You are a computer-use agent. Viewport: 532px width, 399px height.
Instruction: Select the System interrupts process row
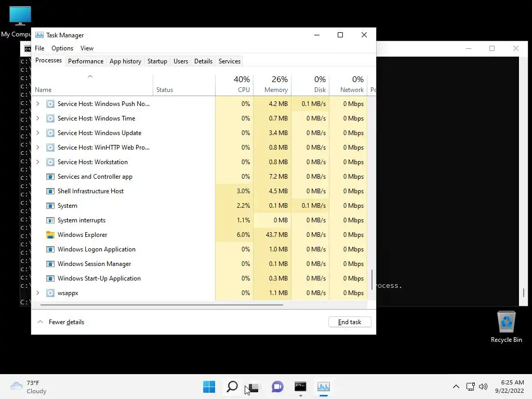coord(199,220)
